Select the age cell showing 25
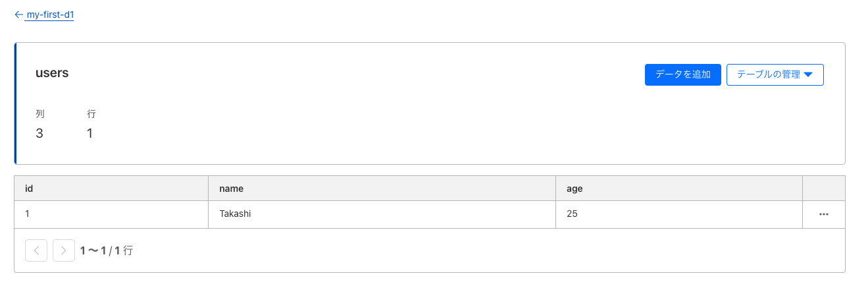Image resolution: width=868 pixels, height=290 pixels. (x=679, y=214)
